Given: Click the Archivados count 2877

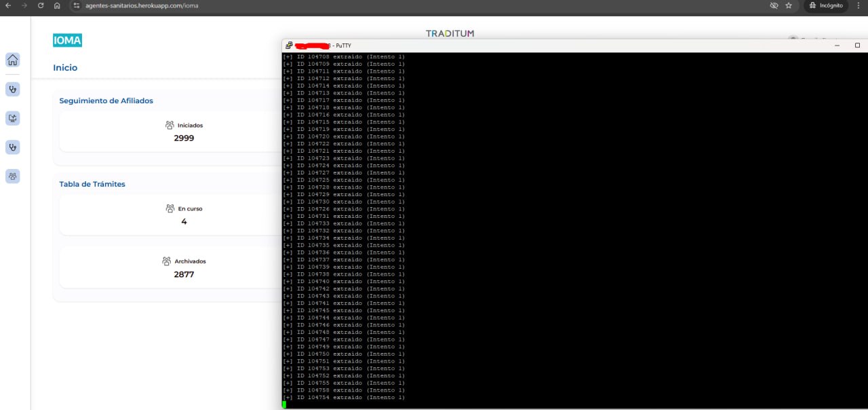Looking at the screenshot, I should coord(184,274).
